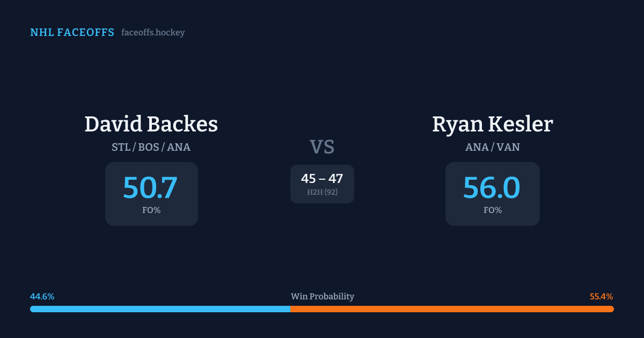Click the Win Probability label
The width and height of the screenshot is (644, 338).
(322, 297)
